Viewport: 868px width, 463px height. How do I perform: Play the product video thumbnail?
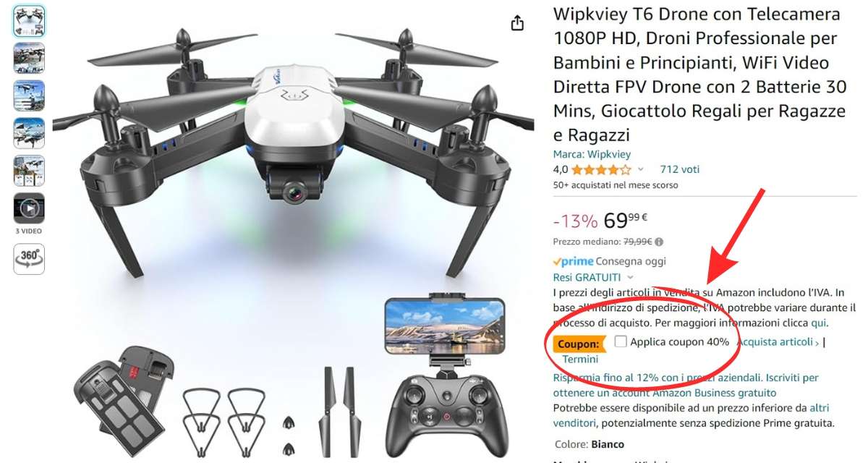pos(29,208)
